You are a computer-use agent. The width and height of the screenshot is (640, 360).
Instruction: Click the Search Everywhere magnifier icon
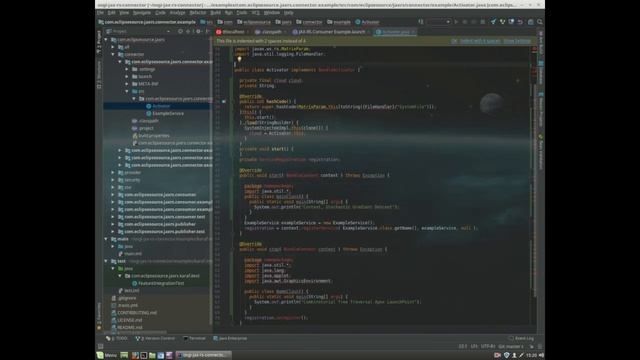[540, 22]
